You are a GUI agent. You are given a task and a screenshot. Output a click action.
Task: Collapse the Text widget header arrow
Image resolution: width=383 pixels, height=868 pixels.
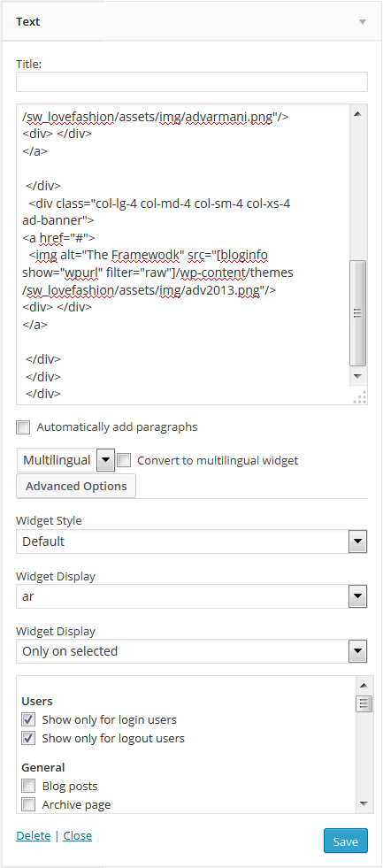point(363,22)
